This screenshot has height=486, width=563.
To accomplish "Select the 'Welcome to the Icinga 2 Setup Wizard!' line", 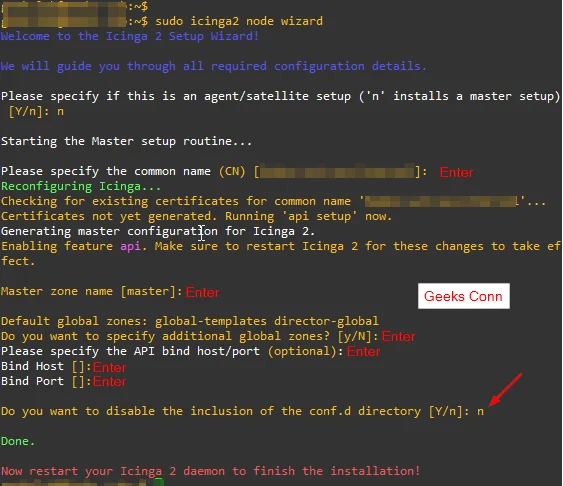I will coord(130,36).
